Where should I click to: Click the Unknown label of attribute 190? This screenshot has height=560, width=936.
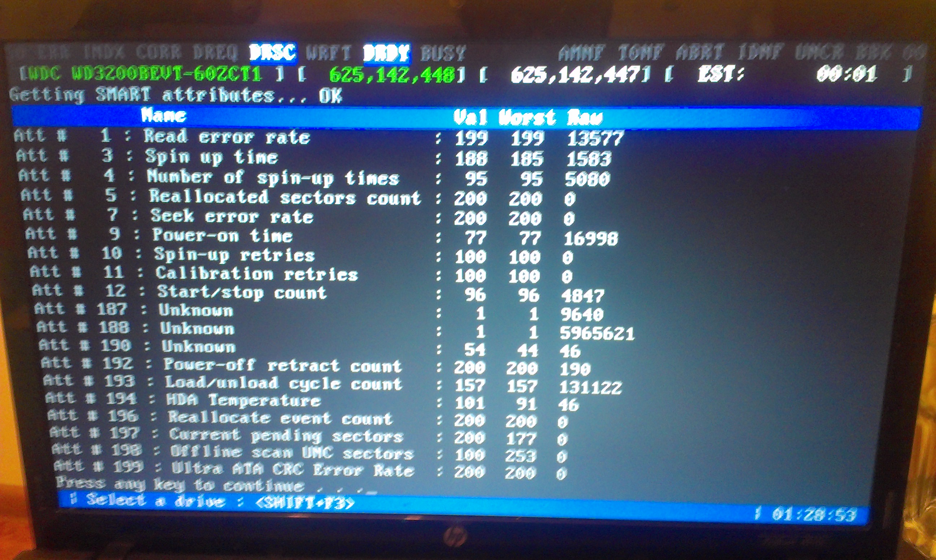(x=199, y=346)
